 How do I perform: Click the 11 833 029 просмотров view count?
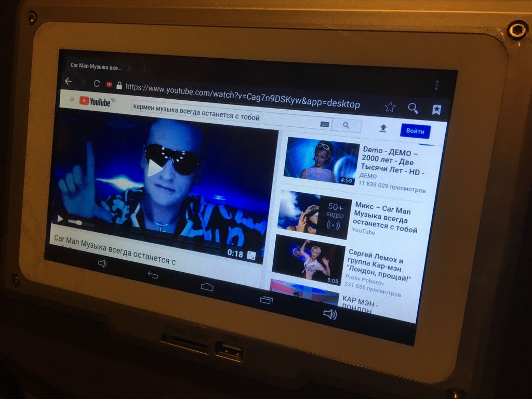pyautogui.click(x=392, y=187)
